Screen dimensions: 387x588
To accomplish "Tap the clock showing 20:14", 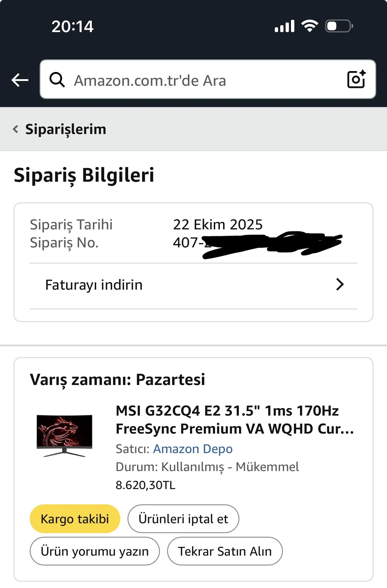I will (x=73, y=26).
